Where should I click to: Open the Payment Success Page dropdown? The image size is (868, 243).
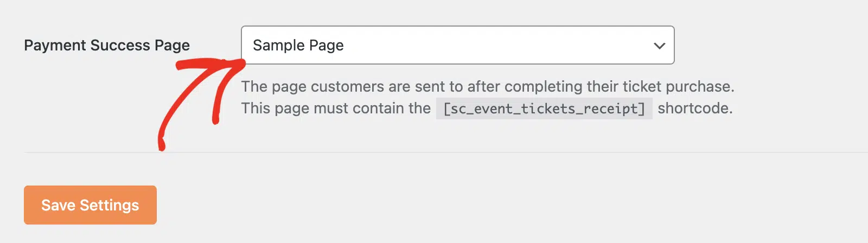tap(457, 45)
